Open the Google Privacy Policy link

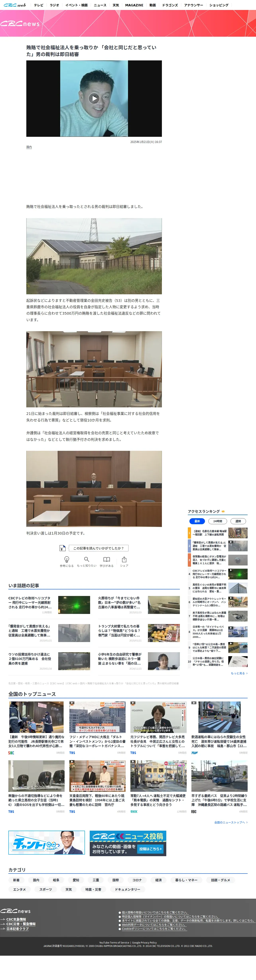click(x=144, y=943)
